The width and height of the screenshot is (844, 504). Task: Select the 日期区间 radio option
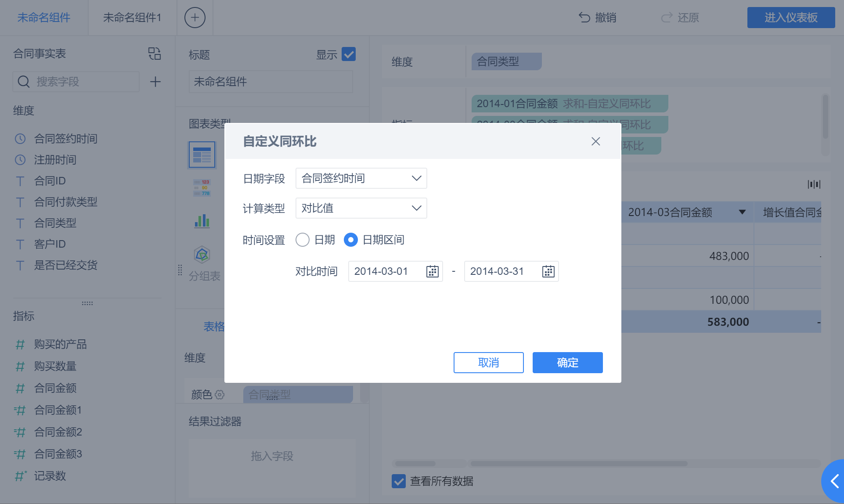click(350, 240)
